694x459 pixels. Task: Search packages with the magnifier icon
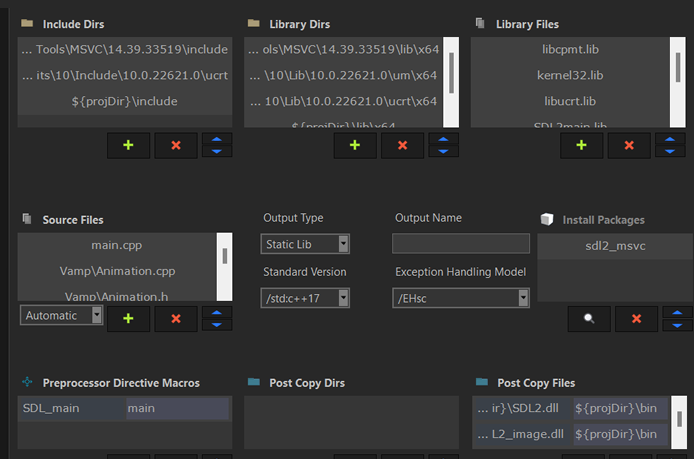589,318
